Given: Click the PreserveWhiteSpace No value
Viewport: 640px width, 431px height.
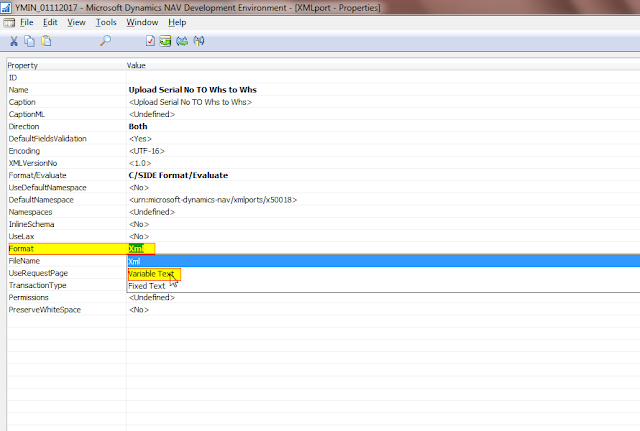Looking at the screenshot, I should pyautogui.click(x=139, y=310).
